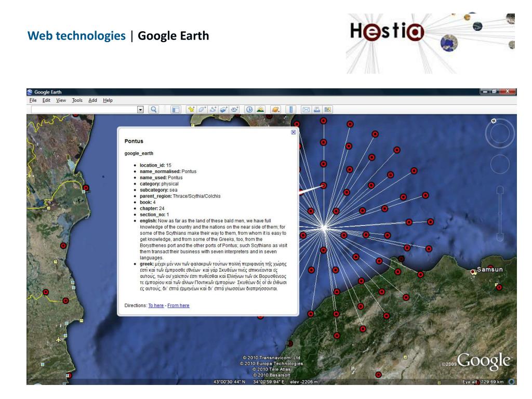532x399 pixels.
Task: Click the 'name_used: Pontus' line
Action: click(x=161, y=178)
